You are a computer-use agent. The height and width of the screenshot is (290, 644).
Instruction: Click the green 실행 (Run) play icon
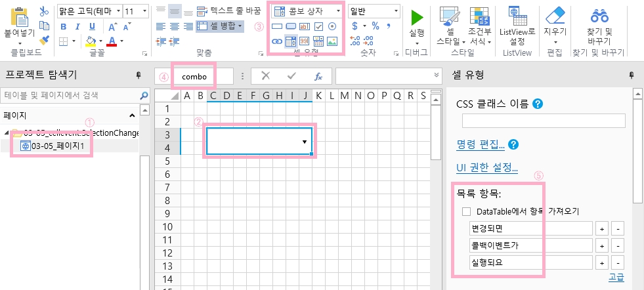[x=416, y=16]
